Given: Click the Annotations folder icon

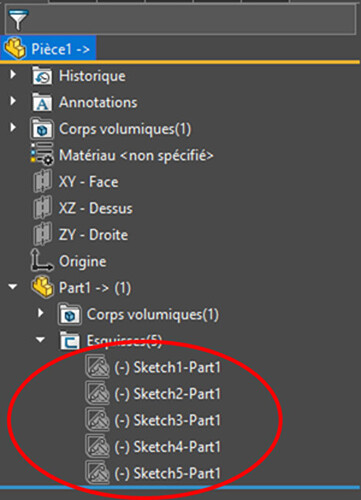Looking at the screenshot, I should coord(42,102).
